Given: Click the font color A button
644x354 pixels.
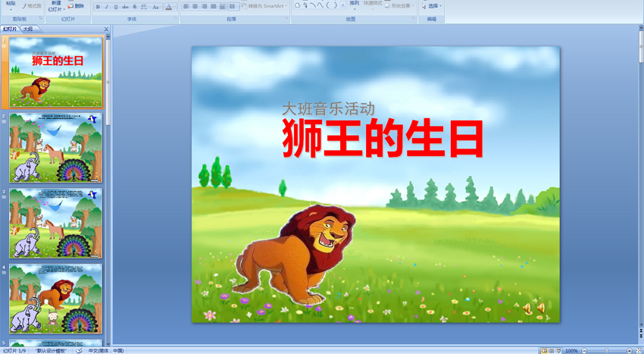Looking at the screenshot, I should coord(168,7).
